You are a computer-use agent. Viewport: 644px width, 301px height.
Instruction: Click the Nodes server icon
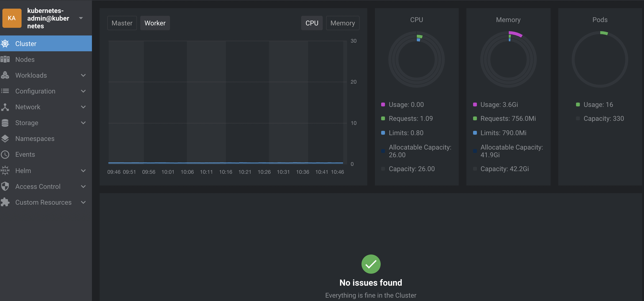tap(5, 59)
